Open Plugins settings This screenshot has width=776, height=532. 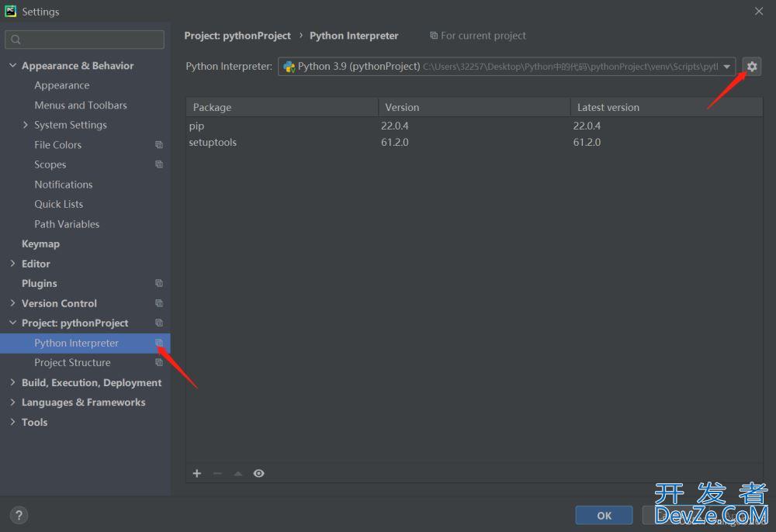click(x=39, y=283)
